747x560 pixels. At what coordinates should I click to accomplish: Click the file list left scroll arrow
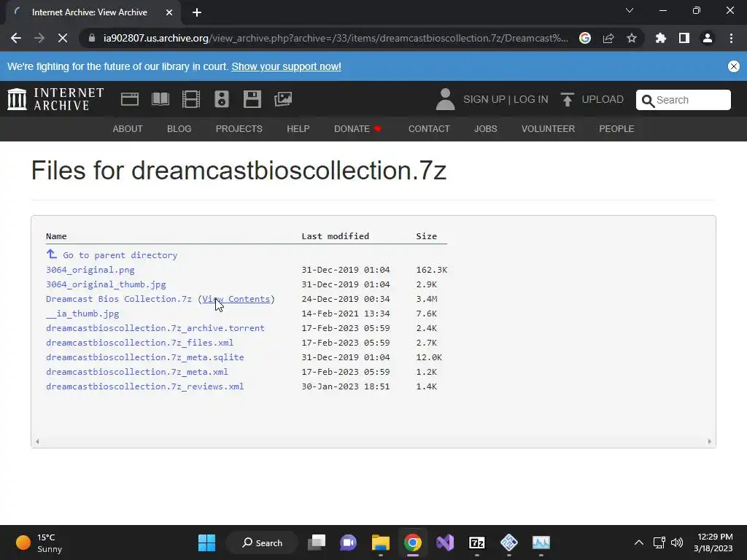pyautogui.click(x=37, y=441)
